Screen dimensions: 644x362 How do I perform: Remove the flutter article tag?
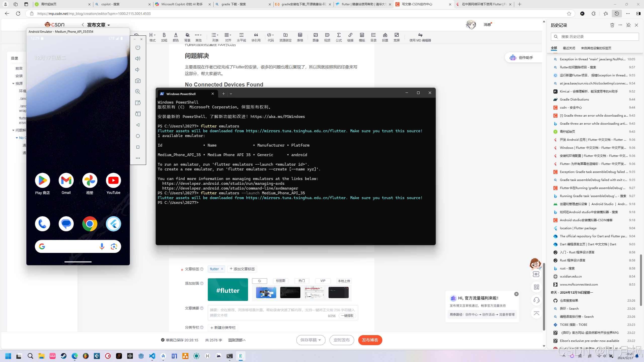(x=222, y=269)
